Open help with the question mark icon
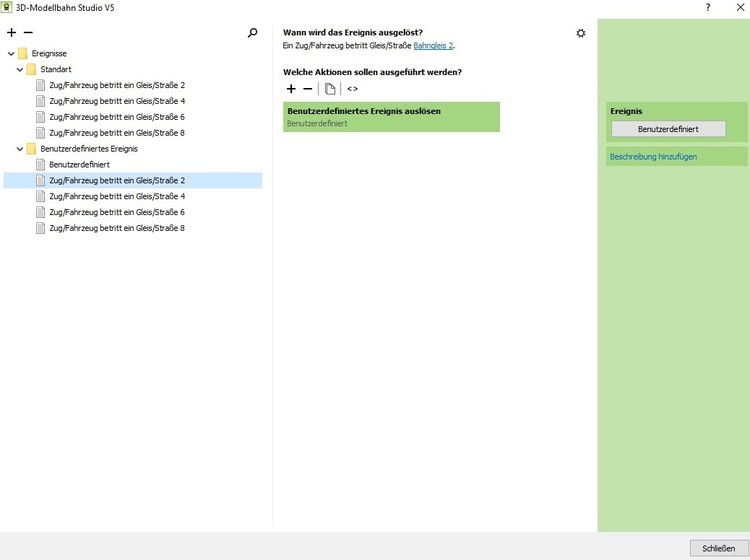The image size is (750, 560). 708,8
